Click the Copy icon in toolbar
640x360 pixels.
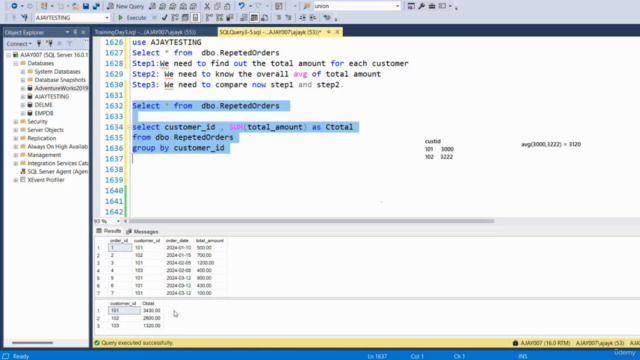point(217,6)
